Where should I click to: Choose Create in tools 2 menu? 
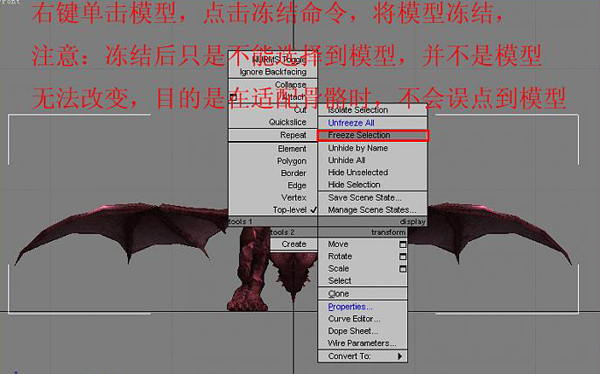294,244
